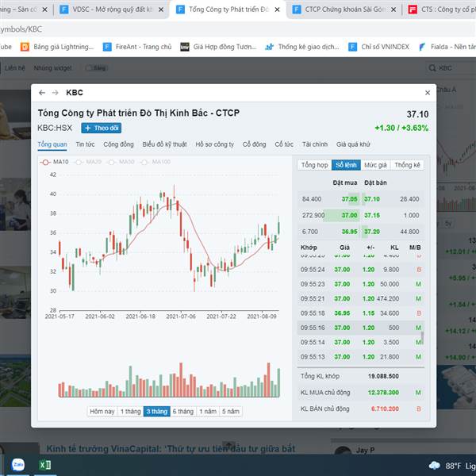Image resolution: width=476 pixels, height=476 pixels.
Task: Toggle the MA50 chart line
Action: click(121, 162)
